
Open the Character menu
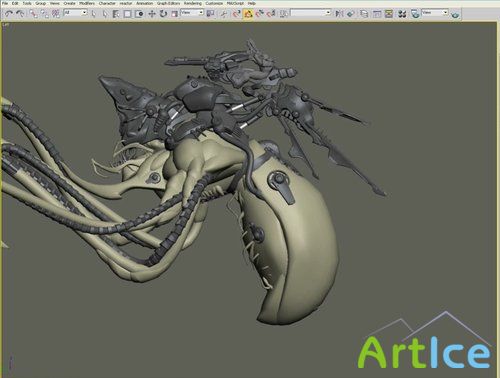107,3
